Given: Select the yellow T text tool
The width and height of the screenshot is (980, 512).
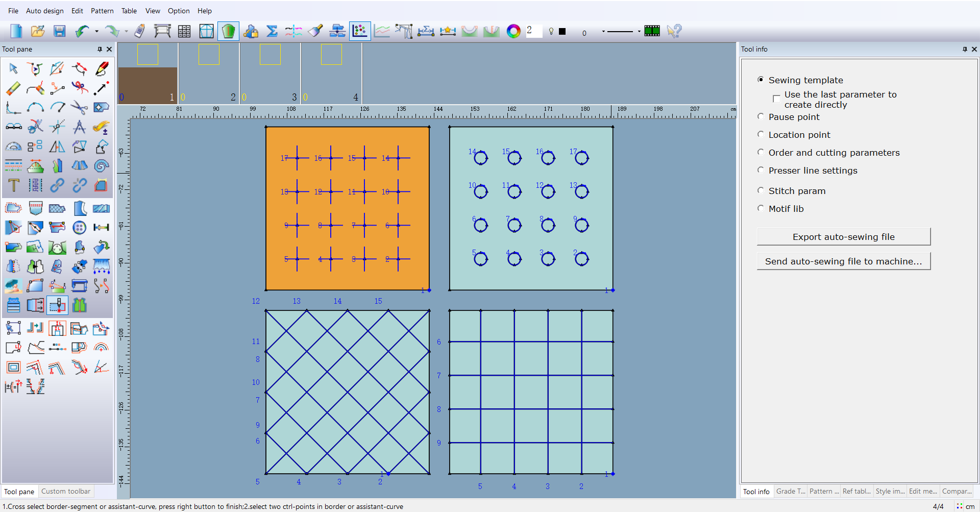Looking at the screenshot, I should pyautogui.click(x=13, y=185).
